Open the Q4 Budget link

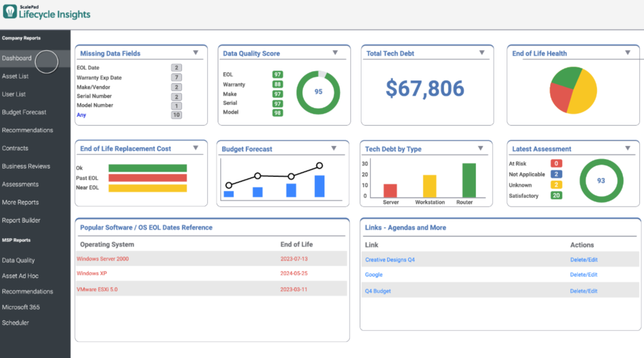click(378, 291)
